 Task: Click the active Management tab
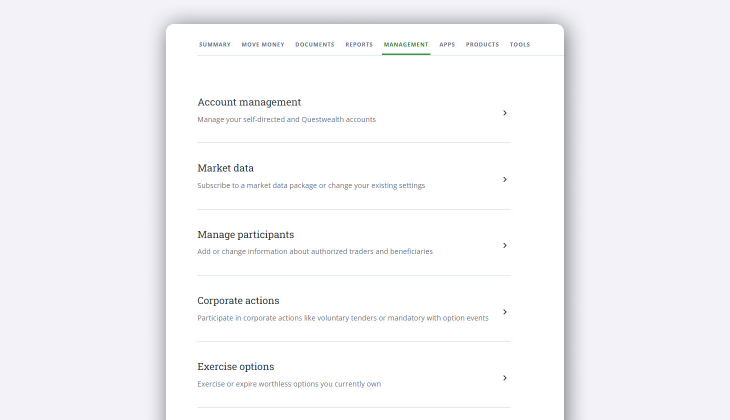(406, 45)
